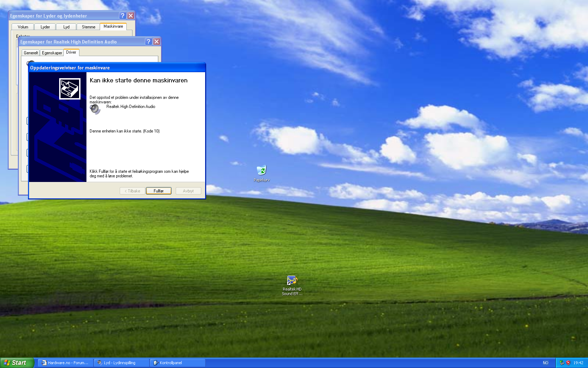Switch to Kontrollpanel taskbar window
The image size is (588, 368).
177,363
